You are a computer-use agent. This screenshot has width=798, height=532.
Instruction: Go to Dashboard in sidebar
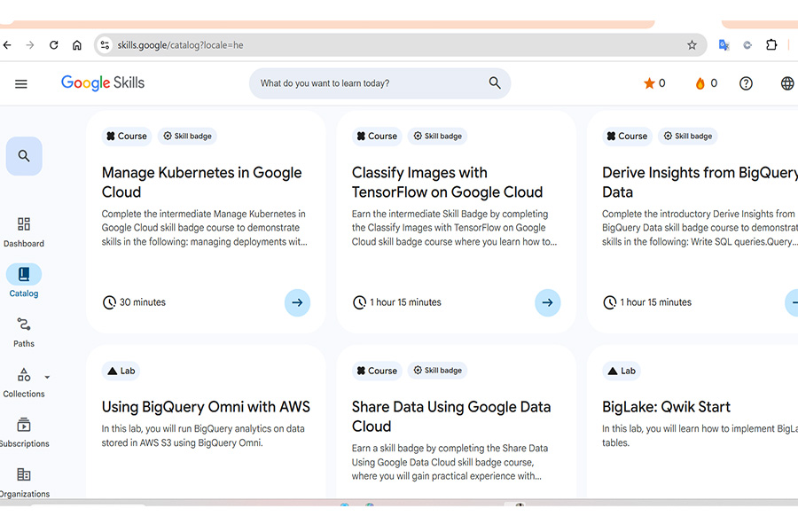24,231
